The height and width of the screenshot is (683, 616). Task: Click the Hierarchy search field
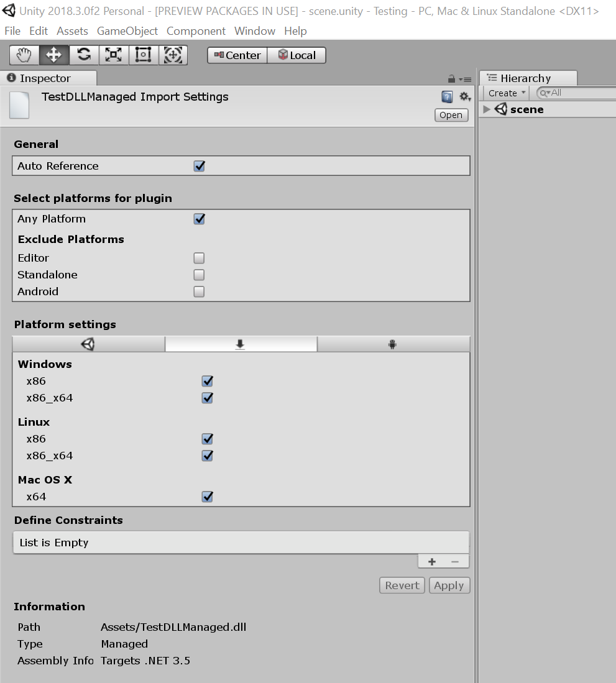[x=577, y=93]
